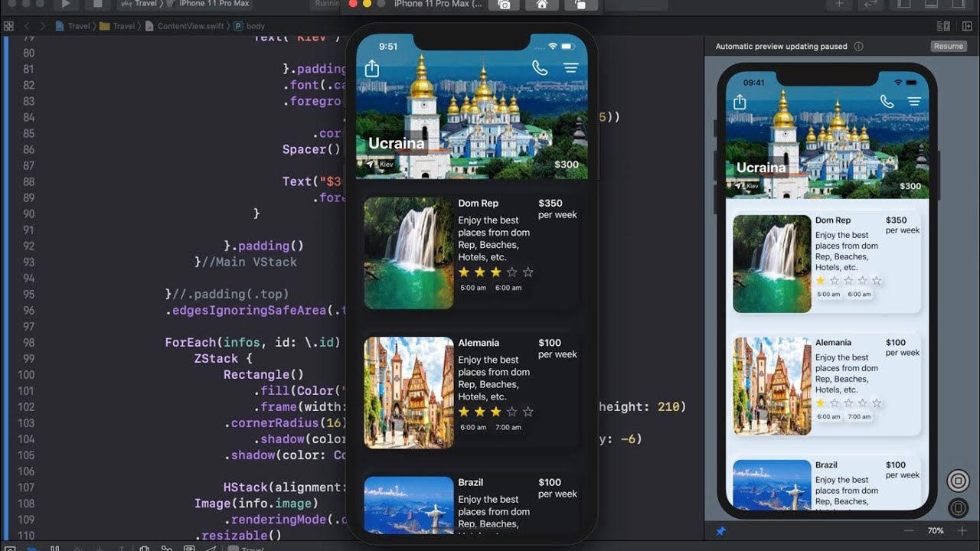Set Dom Rep rating to five stars in simulator
The height and width of the screenshot is (551, 980).
[528, 272]
